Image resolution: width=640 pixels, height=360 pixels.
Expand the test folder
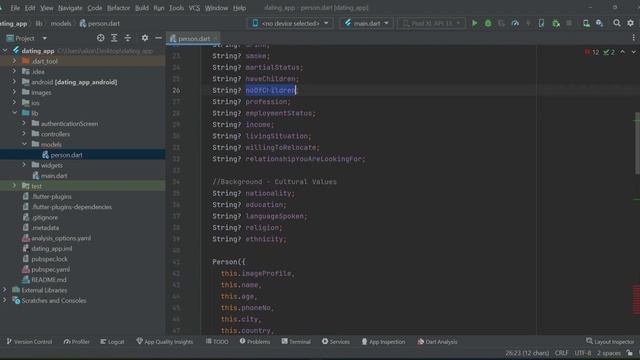[14, 186]
